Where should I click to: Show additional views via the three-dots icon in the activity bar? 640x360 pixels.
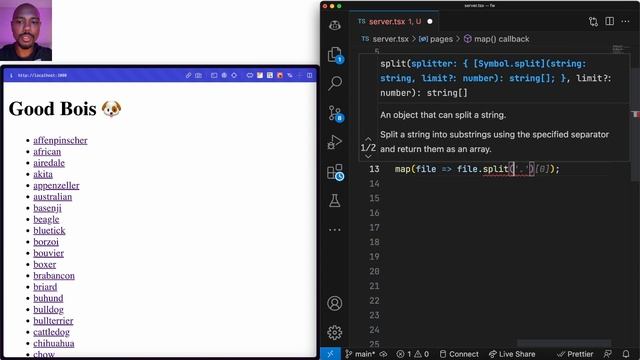[x=335, y=230]
